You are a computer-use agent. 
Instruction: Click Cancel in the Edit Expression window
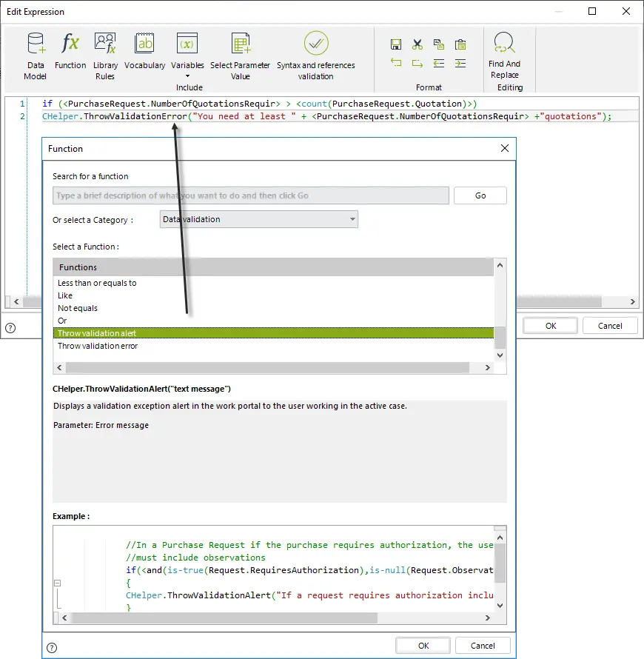click(610, 326)
